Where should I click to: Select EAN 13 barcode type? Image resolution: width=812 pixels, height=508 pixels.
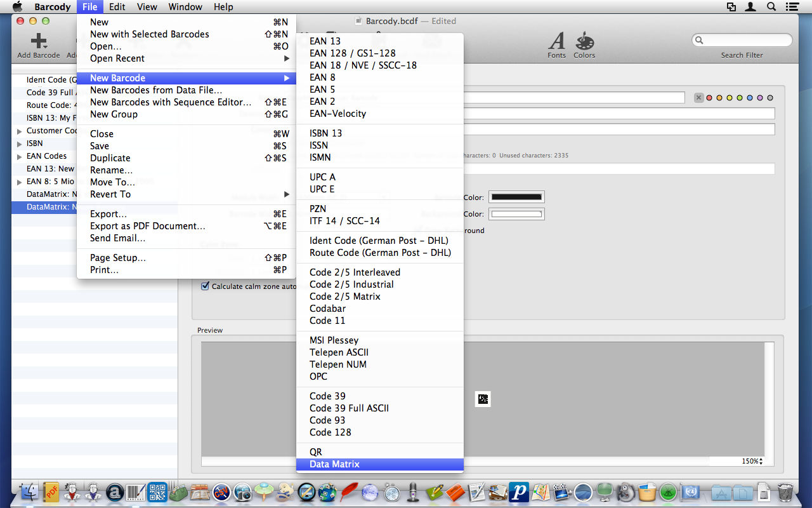pyautogui.click(x=380, y=41)
